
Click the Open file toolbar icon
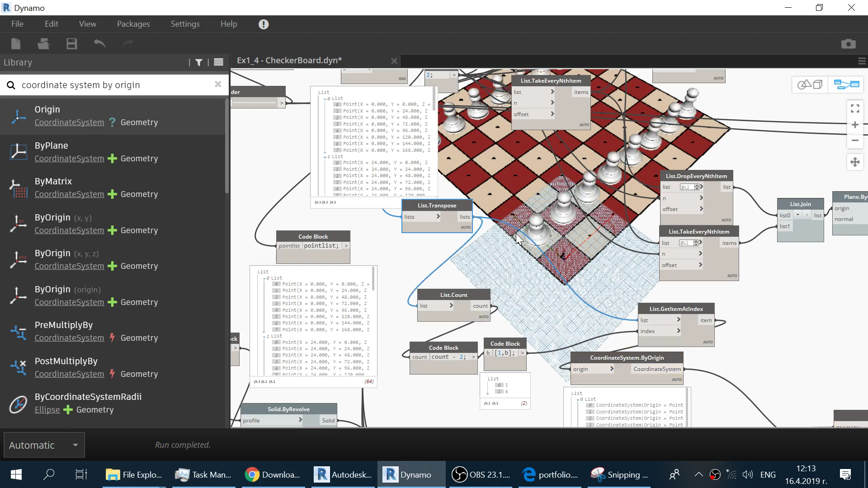[x=43, y=43]
